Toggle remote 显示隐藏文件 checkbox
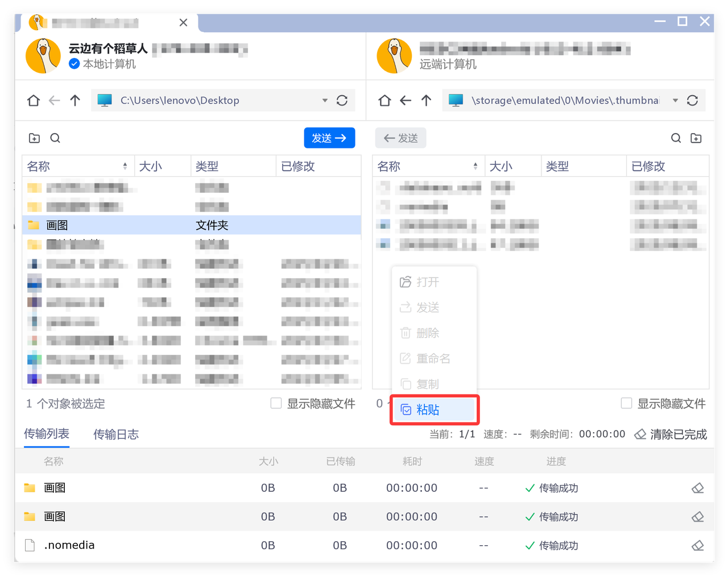Screen dimensions: 728x576 627,403
